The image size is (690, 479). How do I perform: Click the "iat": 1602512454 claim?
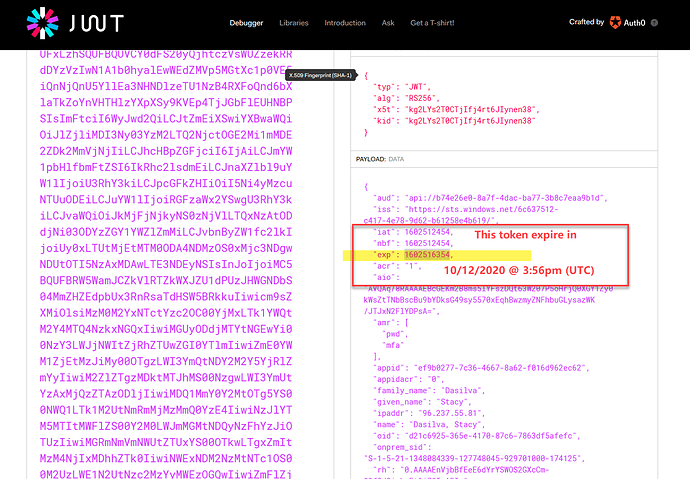coord(413,232)
